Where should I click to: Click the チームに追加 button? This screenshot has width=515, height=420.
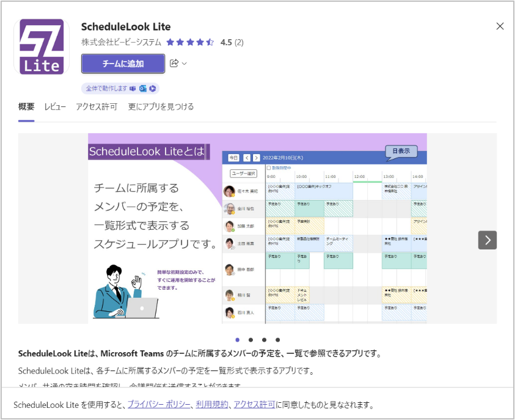[x=123, y=64]
